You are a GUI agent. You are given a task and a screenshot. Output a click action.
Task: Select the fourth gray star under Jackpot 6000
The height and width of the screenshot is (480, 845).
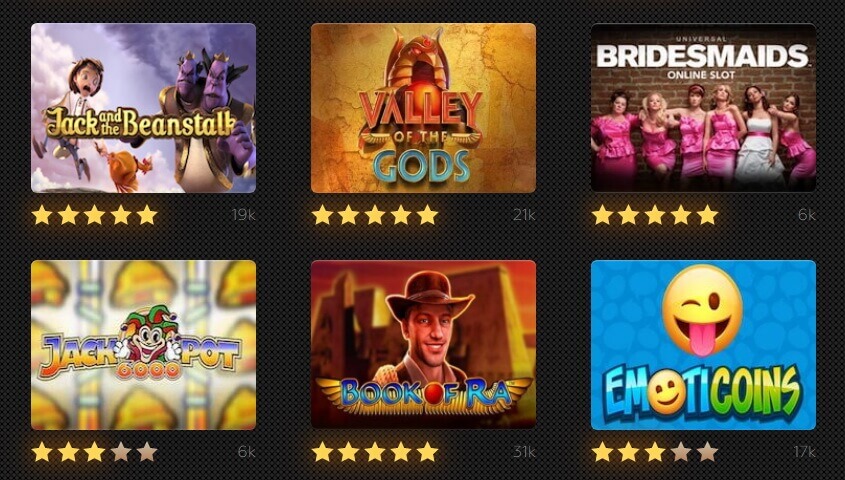[121, 452]
